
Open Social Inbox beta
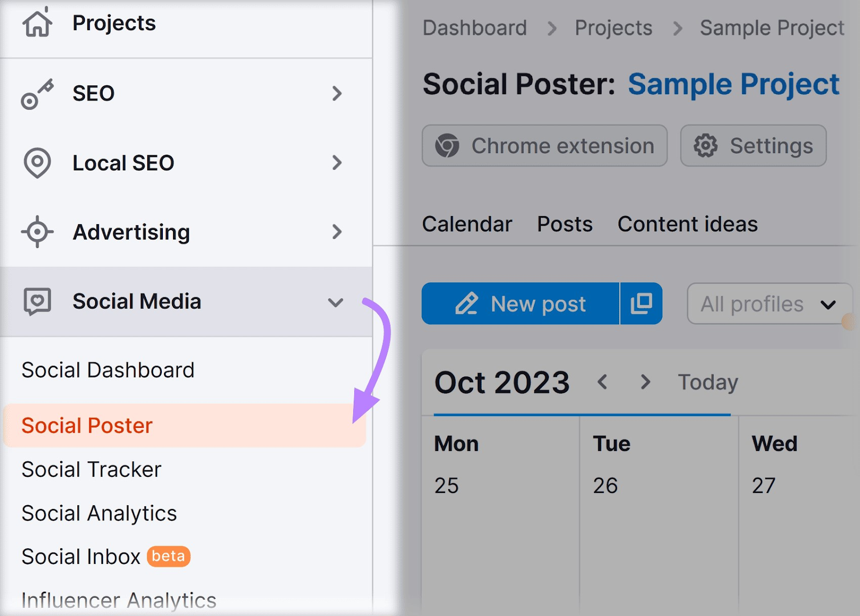106,557
